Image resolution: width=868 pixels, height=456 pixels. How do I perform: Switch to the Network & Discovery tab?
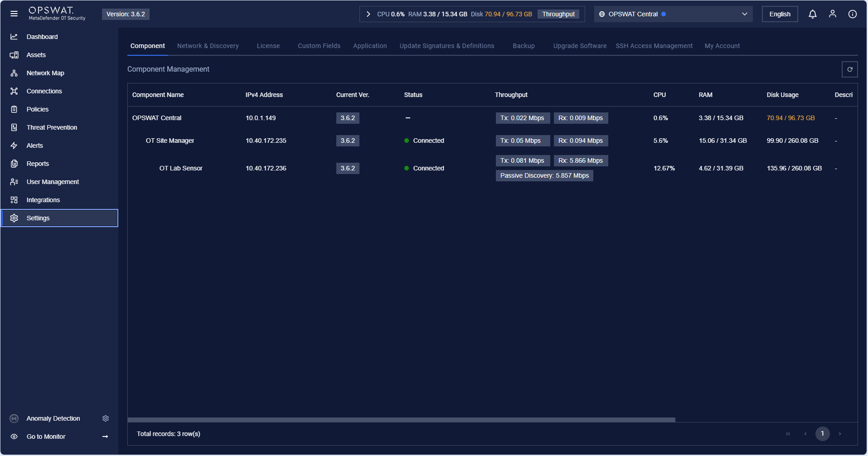point(208,46)
